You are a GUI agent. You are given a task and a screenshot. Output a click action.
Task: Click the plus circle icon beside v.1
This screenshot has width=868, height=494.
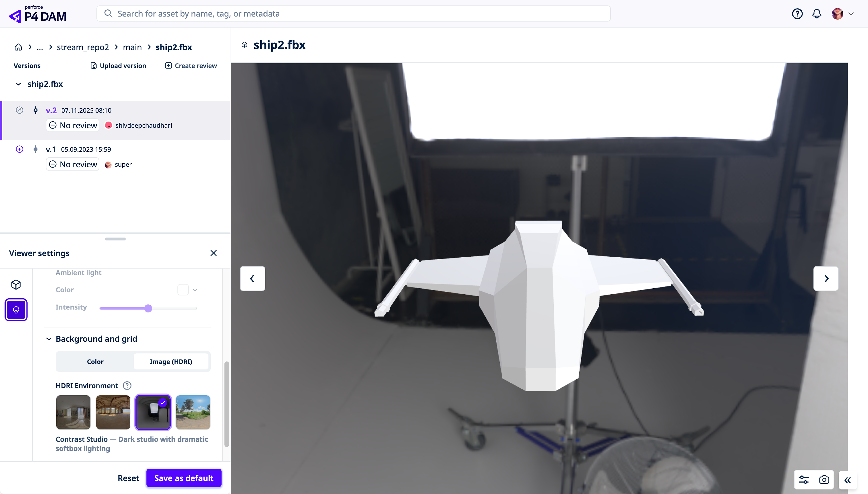[19, 149]
